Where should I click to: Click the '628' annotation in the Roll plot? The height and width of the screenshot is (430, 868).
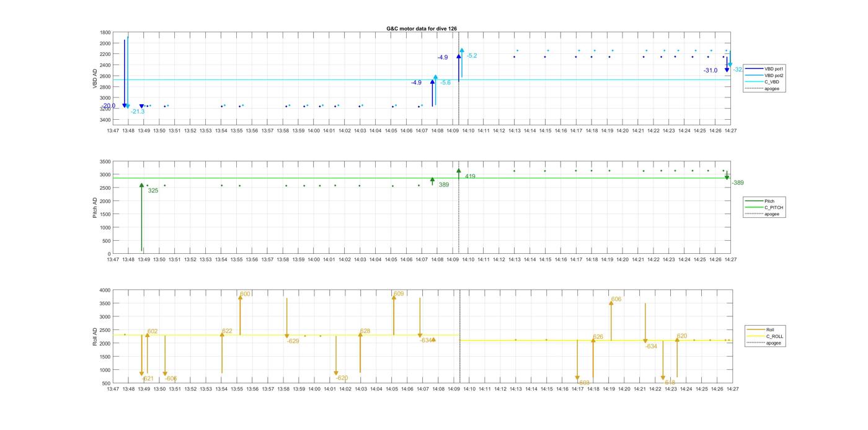(365, 331)
